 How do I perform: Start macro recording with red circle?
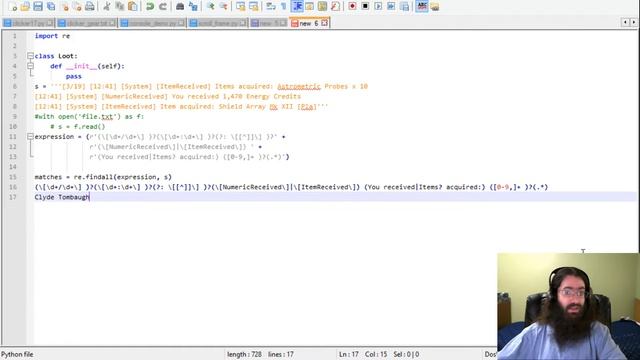click(x=352, y=7)
